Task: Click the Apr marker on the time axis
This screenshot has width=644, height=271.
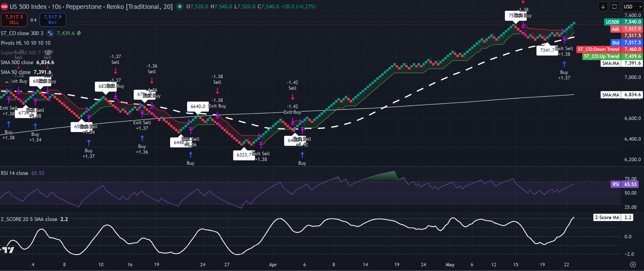Action: (x=273, y=265)
